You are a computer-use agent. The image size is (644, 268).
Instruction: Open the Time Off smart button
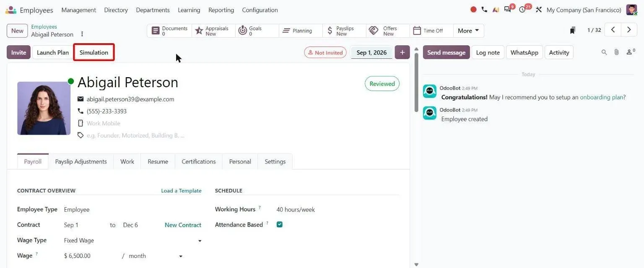pyautogui.click(x=431, y=31)
